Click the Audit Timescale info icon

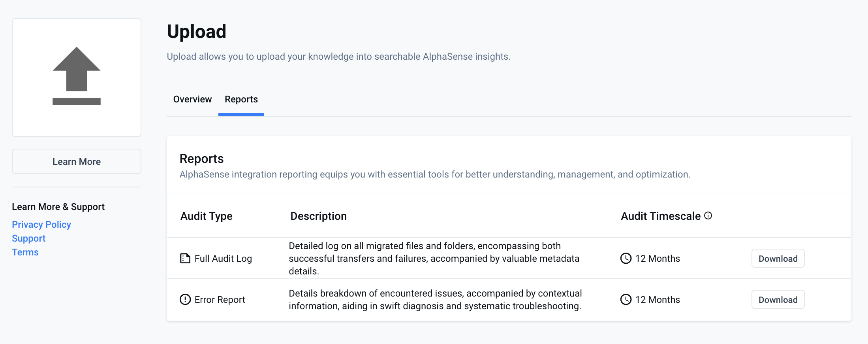point(708,215)
